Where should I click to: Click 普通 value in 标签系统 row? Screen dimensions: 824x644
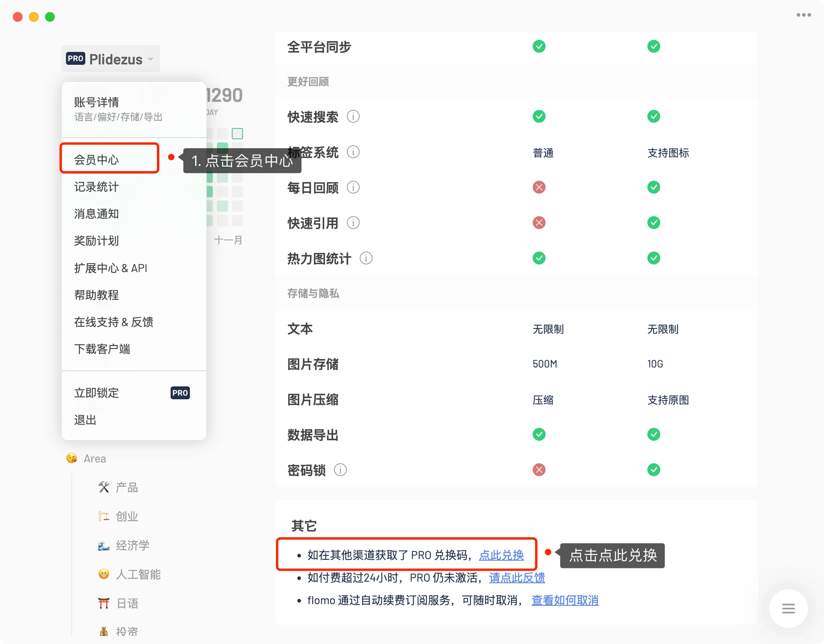coord(543,153)
